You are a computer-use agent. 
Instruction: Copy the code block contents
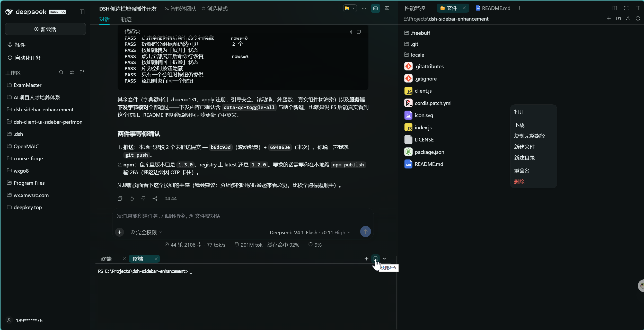coord(359,32)
